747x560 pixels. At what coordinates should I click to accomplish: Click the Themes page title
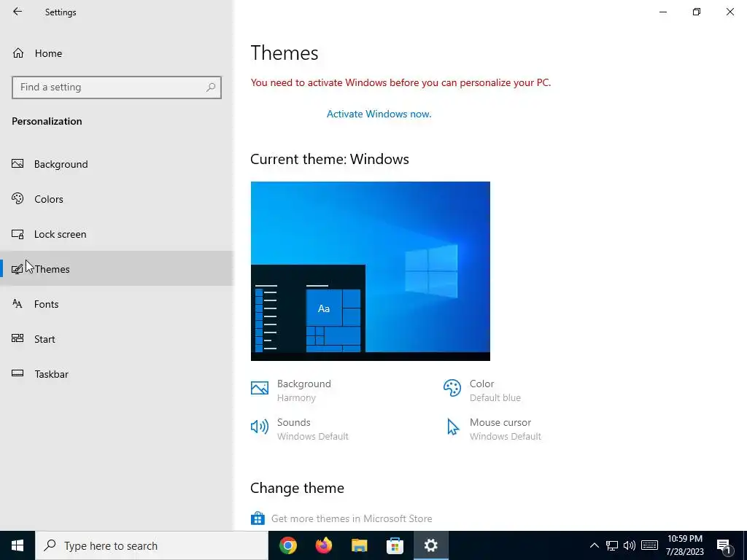pos(285,52)
